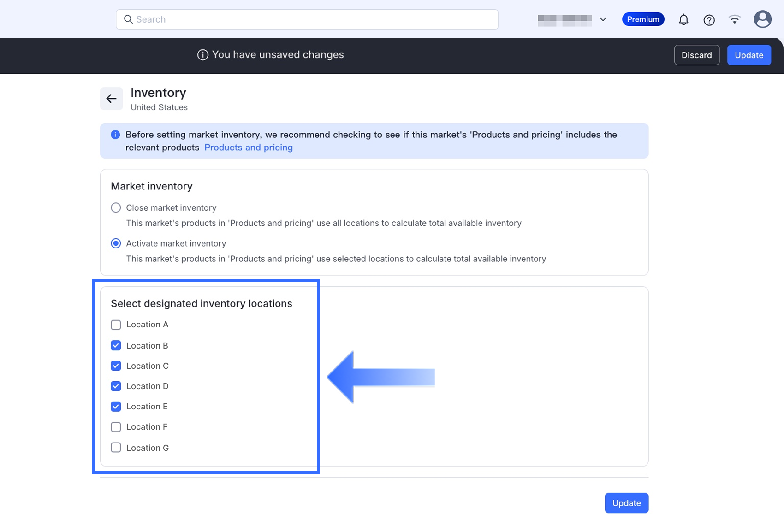784x532 pixels.
Task: Click the blue info icon in banner
Action: coord(115,135)
